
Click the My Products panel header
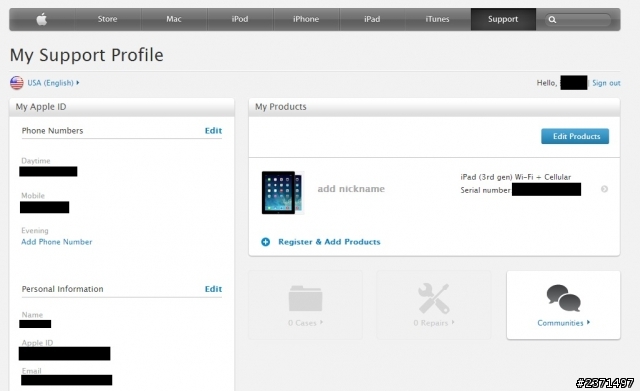point(434,107)
